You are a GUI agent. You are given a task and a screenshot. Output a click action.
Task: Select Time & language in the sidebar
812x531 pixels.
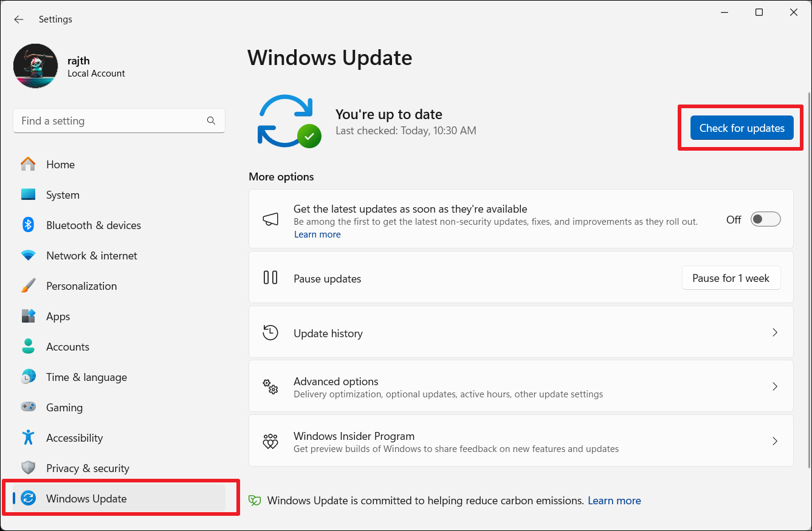(x=86, y=377)
